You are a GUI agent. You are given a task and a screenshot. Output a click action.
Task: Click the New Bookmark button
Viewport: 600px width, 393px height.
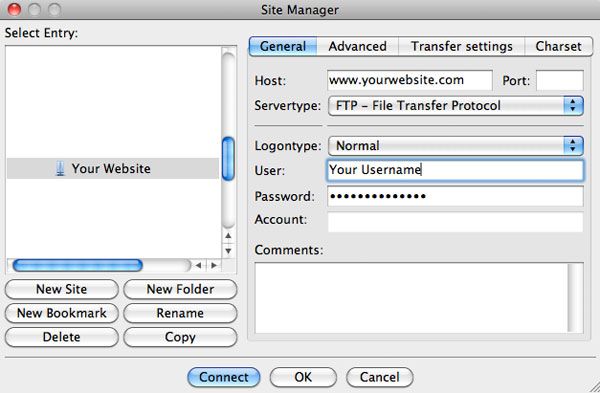click(62, 313)
